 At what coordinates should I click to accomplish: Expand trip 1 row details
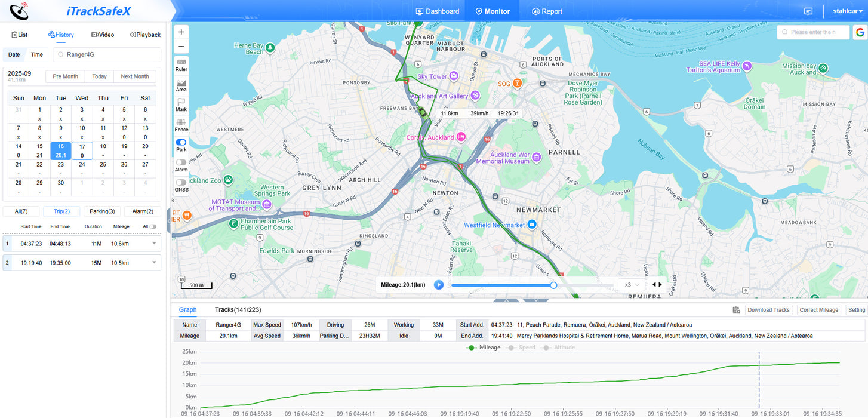(155, 244)
